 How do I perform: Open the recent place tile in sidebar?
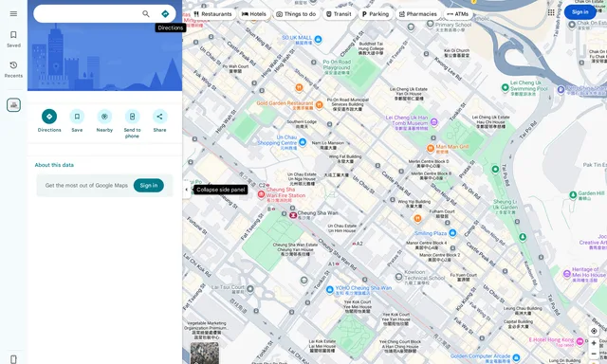pos(13,105)
